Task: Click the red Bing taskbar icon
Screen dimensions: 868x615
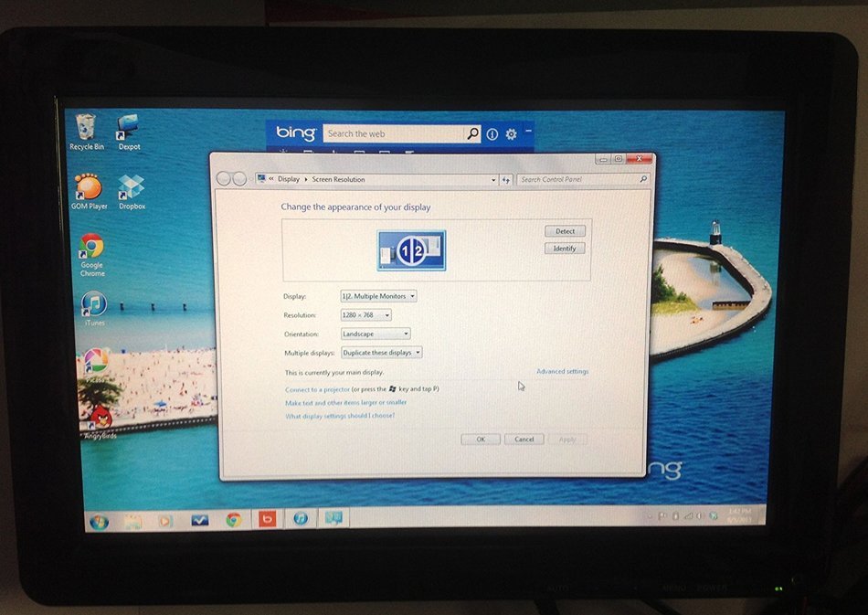Action: point(267,519)
